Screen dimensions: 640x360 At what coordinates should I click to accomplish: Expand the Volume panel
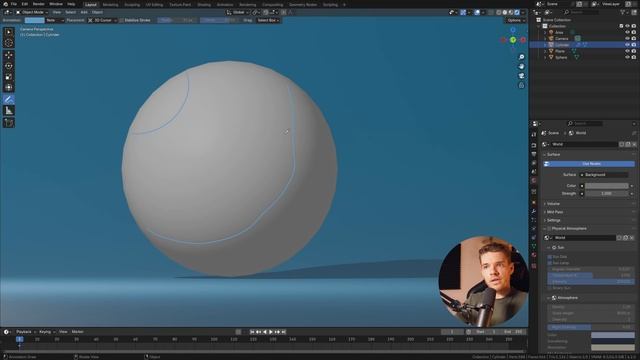[x=553, y=204]
